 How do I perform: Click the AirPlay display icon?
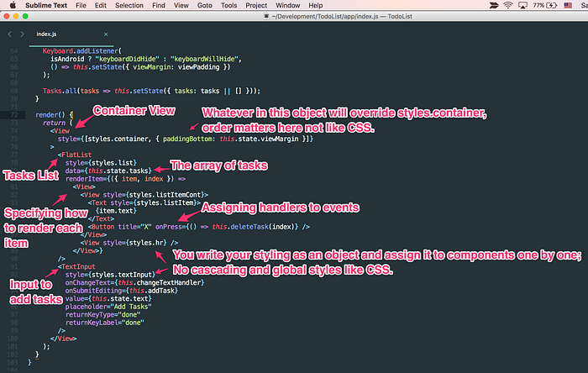pyautogui.click(x=522, y=5)
